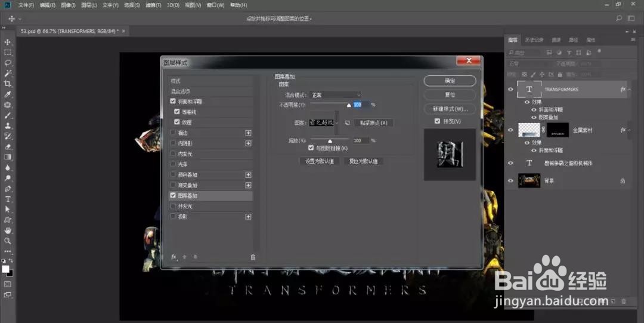
Task: Click plus button next to 投影
Action: (x=248, y=217)
